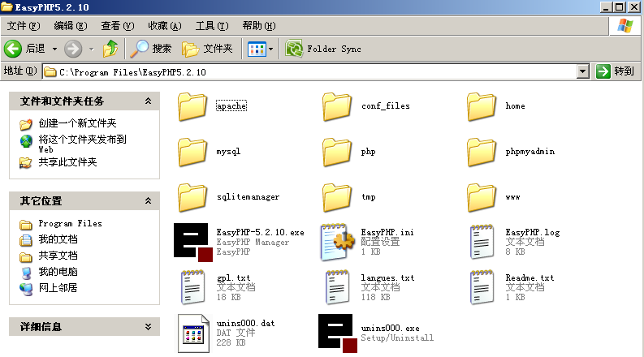
Task: Select the unins000.dat file icon
Action: click(193, 333)
